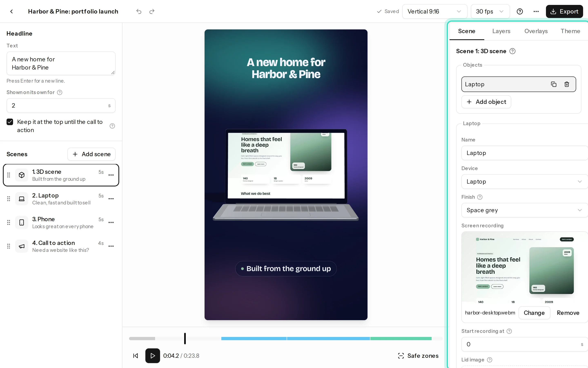
Task: Duplicate the Laptop object
Action: pyautogui.click(x=553, y=84)
